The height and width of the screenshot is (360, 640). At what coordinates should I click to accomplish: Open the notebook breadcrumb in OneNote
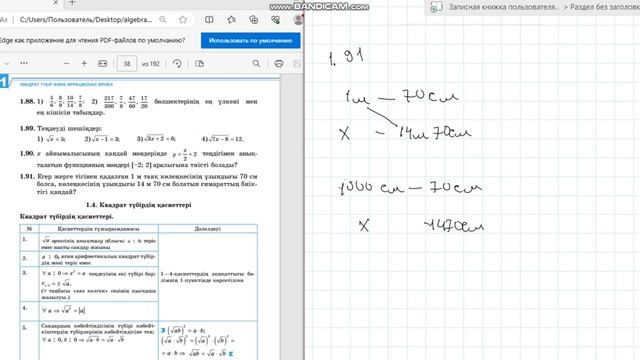point(504,7)
